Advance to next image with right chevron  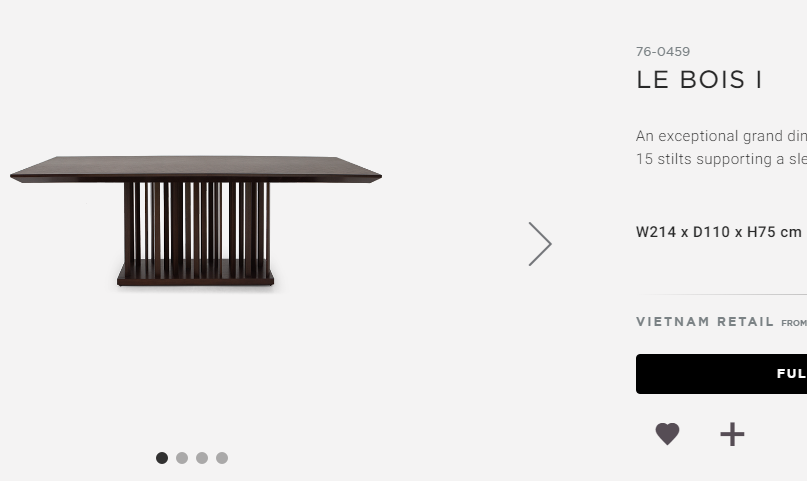pyautogui.click(x=540, y=244)
